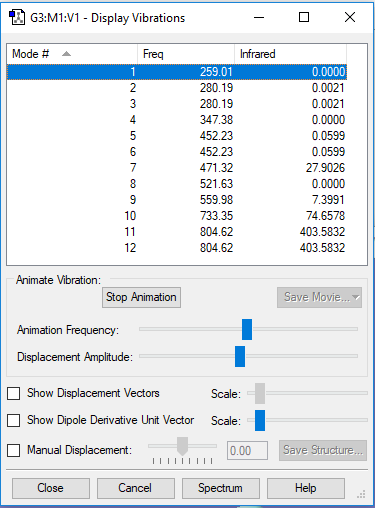The height and width of the screenshot is (508, 375).
Task: Minimize the Display Vibrations window
Action: point(259,17)
